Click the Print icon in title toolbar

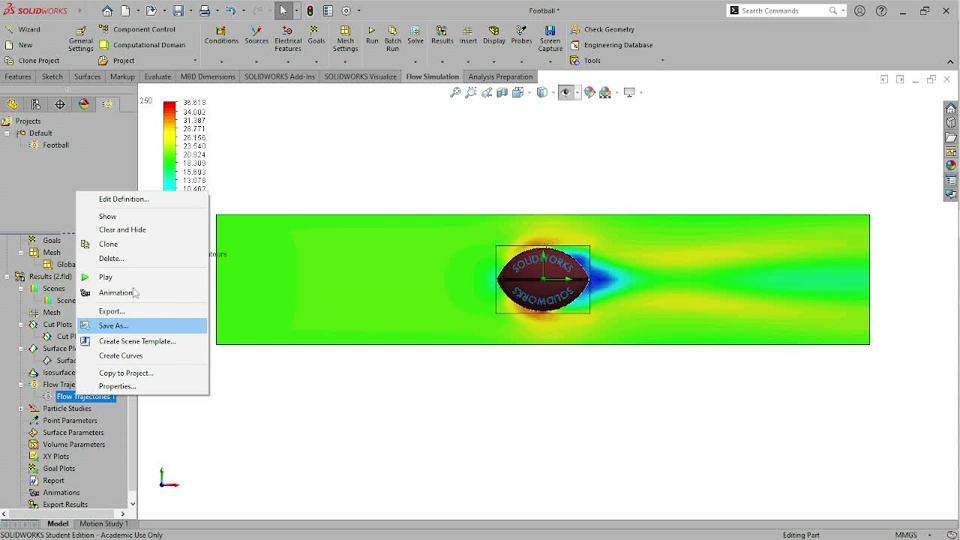point(204,10)
